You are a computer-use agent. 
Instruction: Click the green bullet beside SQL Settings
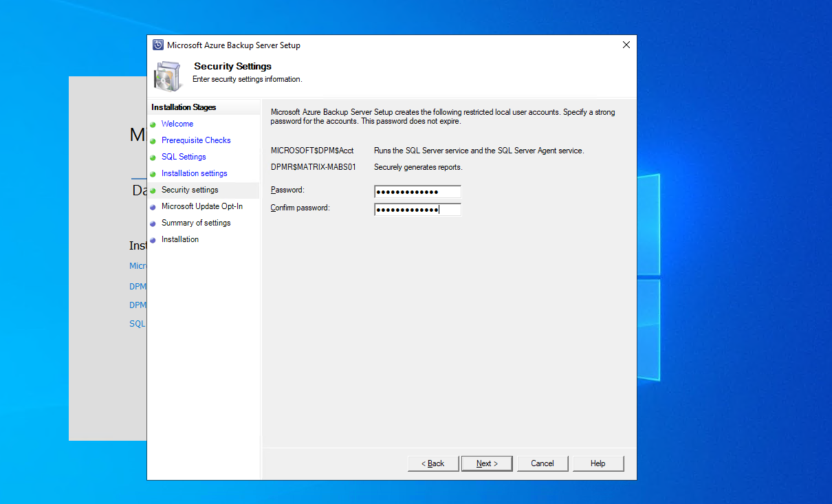tap(153, 157)
